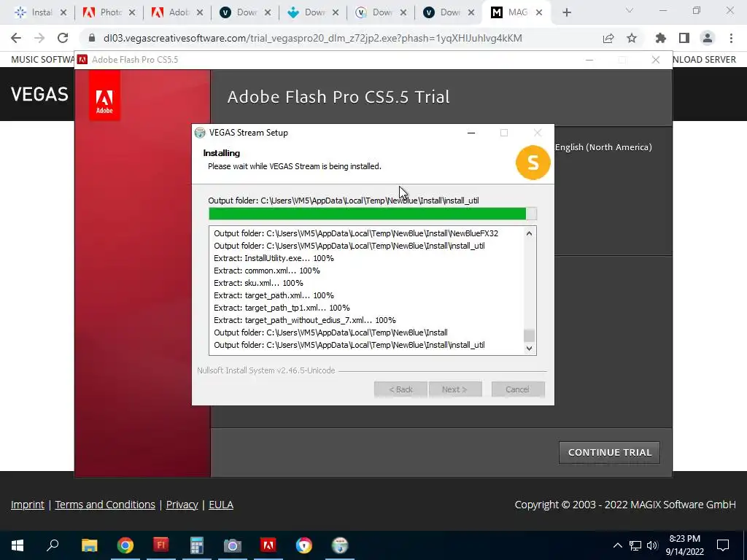Open Chrome three-dot menu

(x=731, y=38)
